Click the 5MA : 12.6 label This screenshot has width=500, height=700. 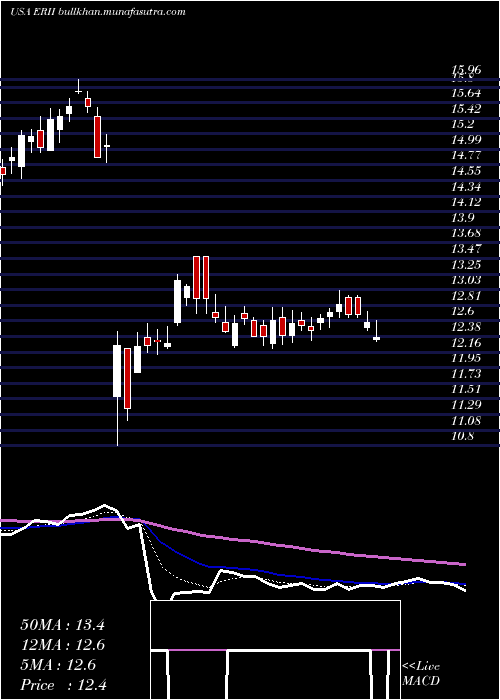coord(58,665)
